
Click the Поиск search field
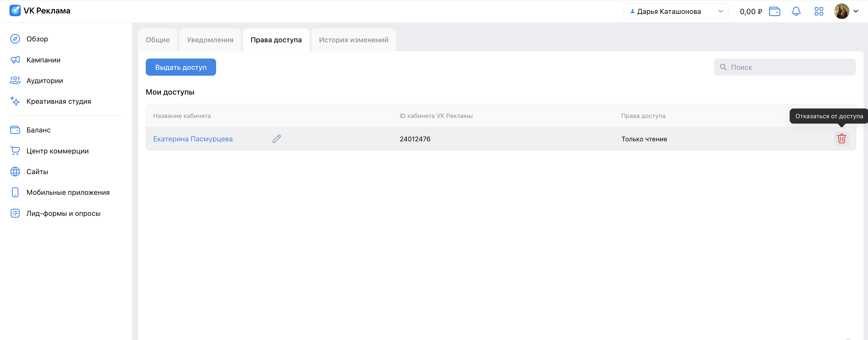[784, 67]
